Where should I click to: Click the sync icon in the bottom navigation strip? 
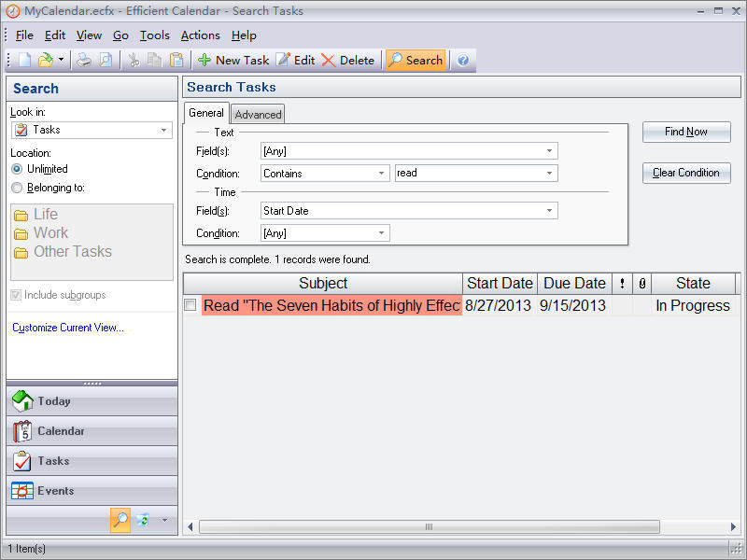tap(143, 520)
